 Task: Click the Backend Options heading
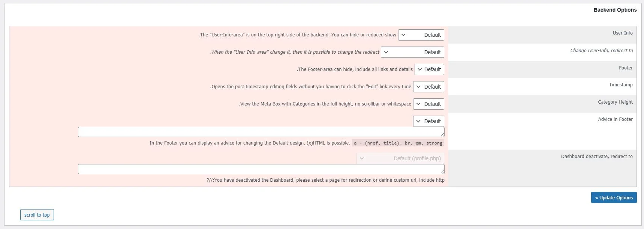pyautogui.click(x=615, y=10)
